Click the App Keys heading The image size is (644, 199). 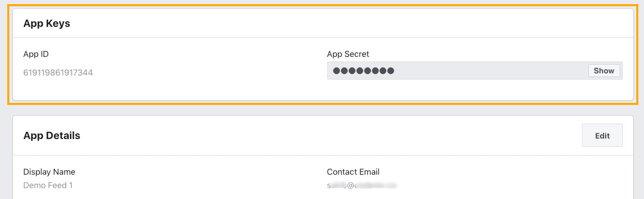[47, 23]
